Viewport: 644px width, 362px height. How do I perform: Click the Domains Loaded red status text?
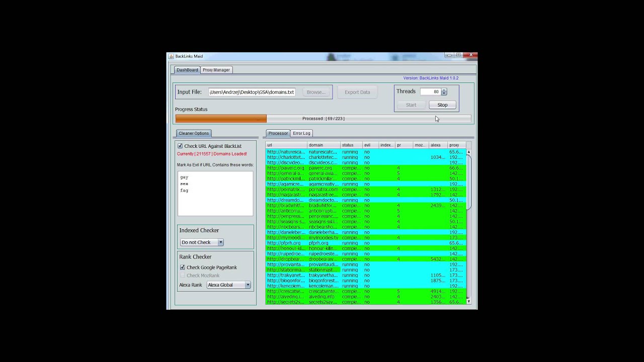click(x=212, y=154)
